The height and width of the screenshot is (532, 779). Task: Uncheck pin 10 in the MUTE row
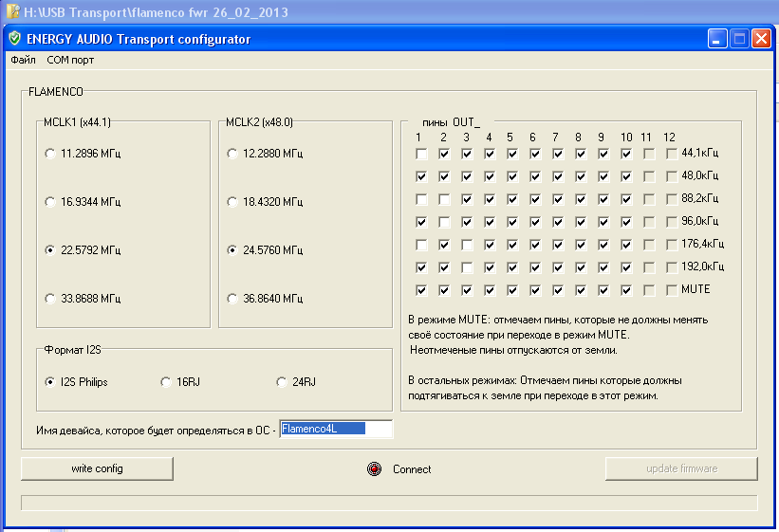click(x=626, y=290)
